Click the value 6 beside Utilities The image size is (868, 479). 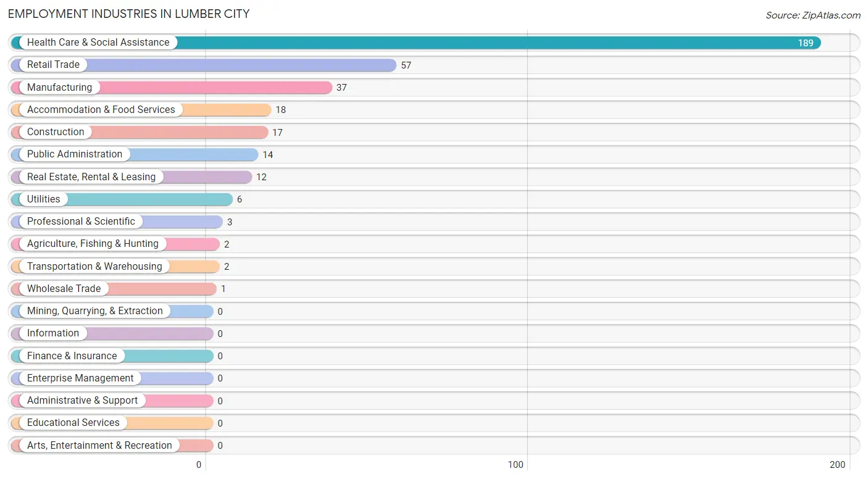click(x=240, y=199)
